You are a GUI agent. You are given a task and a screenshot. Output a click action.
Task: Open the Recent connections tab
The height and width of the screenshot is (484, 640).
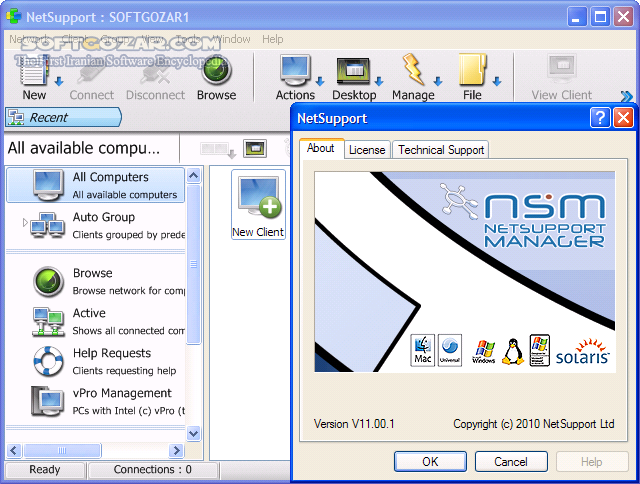tap(63, 118)
